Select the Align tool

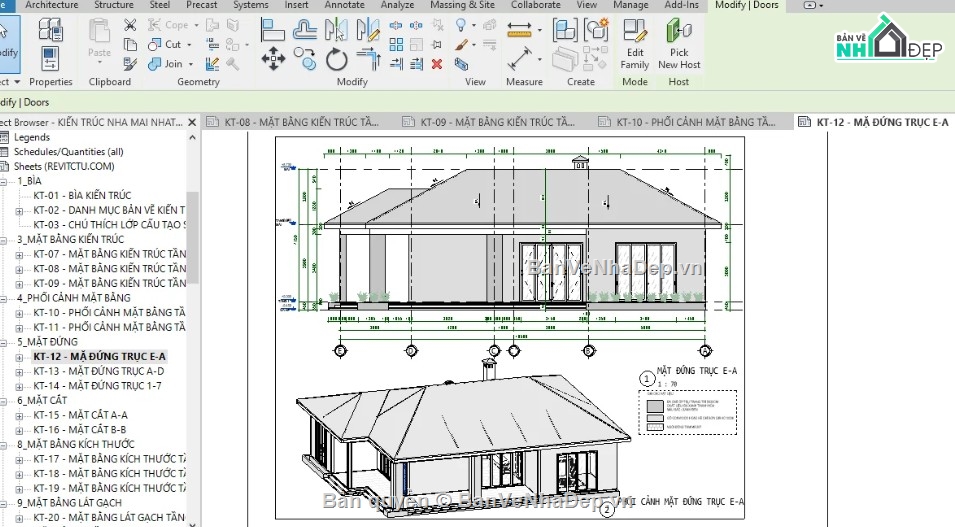272,29
